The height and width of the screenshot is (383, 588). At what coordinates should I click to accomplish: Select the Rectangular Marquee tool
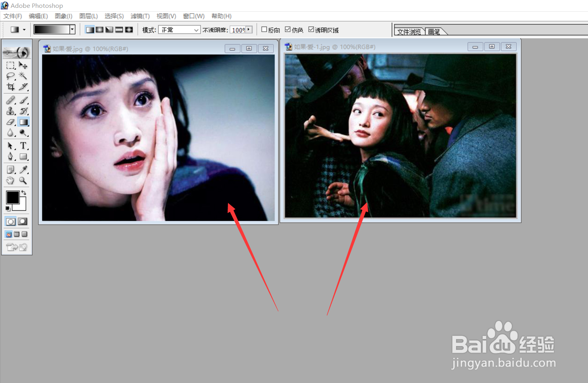11,65
